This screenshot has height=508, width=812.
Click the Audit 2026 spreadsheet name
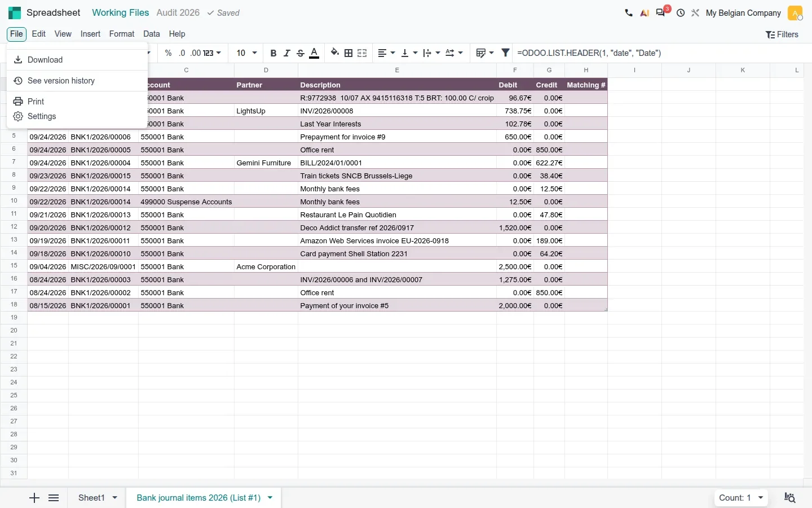tap(178, 12)
